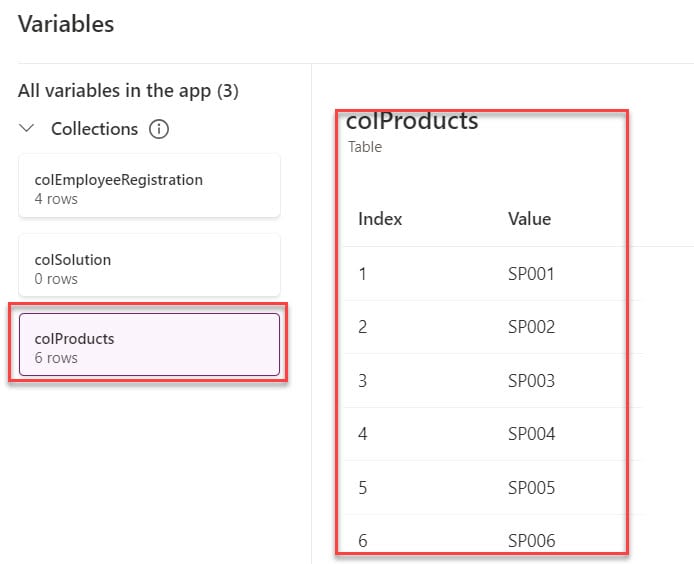Image resolution: width=694 pixels, height=564 pixels.
Task: Click the SP003 value cell
Action: [x=531, y=381]
